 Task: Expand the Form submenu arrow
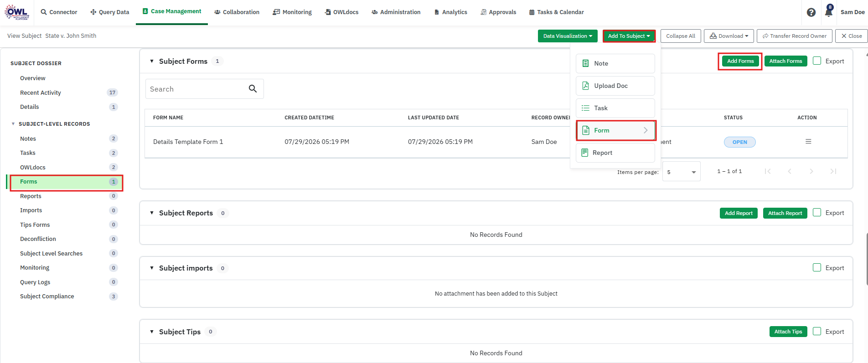click(646, 130)
